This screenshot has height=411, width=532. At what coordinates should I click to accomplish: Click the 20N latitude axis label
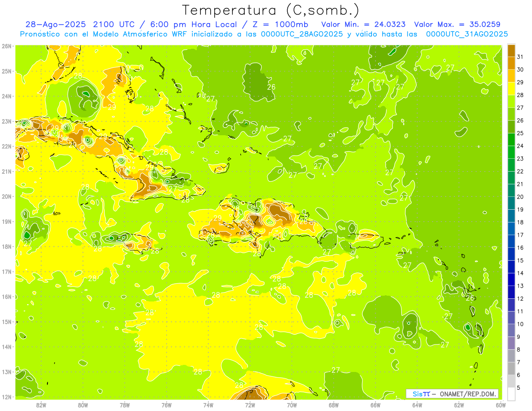[7, 196]
